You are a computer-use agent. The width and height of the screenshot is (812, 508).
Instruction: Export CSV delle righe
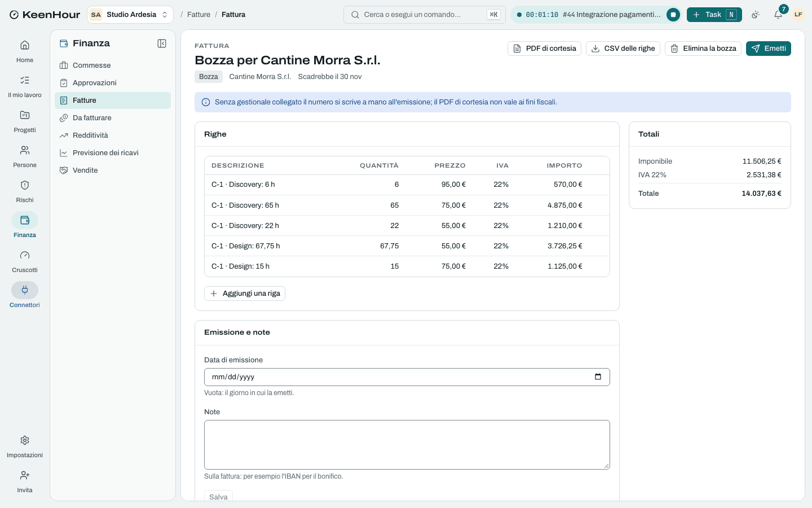(x=623, y=49)
